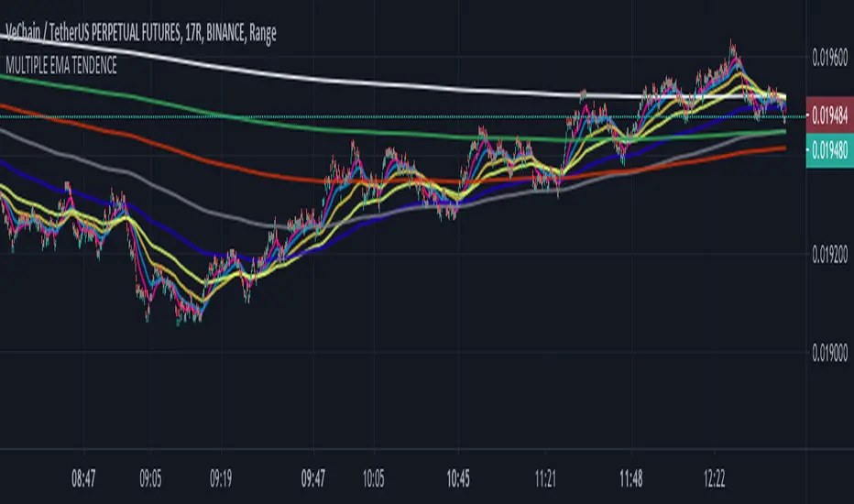Click the VeChain / TetherUS PERPETUAL FUTURES chart title

click(140, 34)
